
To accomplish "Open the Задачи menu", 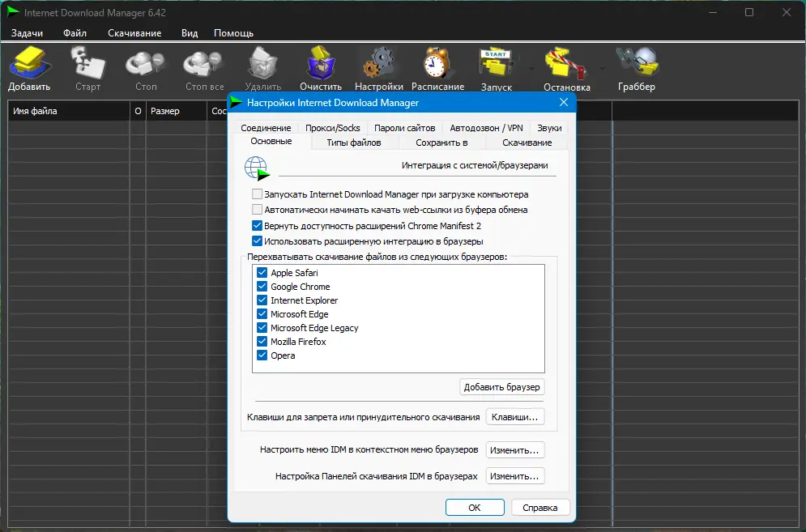I will click(x=28, y=33).
